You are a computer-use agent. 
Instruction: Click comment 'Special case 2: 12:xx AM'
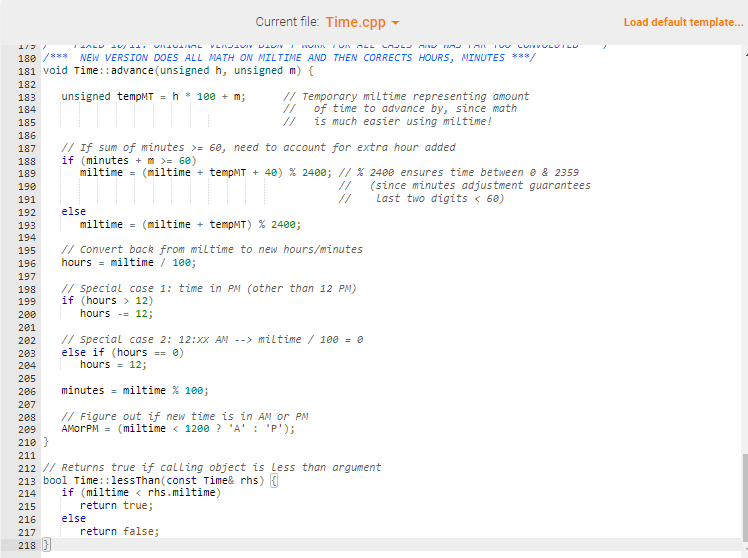(x=212, y=340)
